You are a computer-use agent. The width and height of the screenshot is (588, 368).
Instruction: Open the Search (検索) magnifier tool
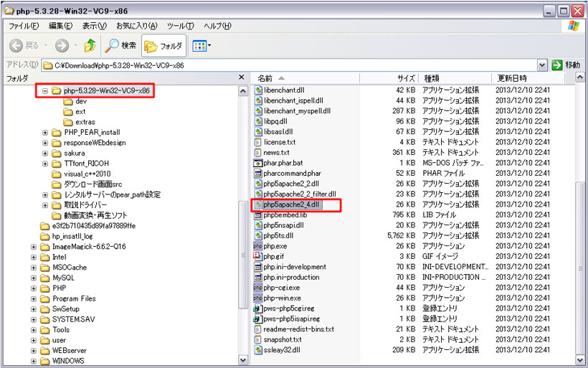(x=120, y=45)
